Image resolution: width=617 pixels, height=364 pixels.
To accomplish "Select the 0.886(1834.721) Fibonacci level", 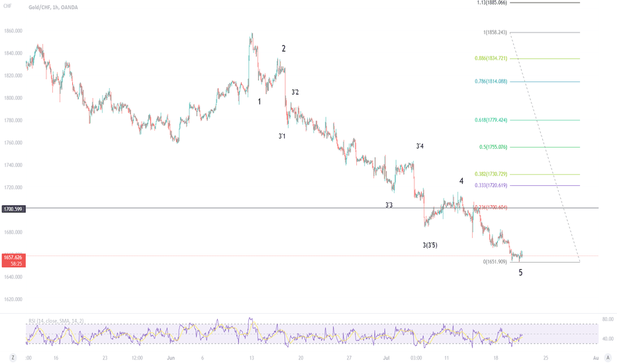I will tap(491, 58).
